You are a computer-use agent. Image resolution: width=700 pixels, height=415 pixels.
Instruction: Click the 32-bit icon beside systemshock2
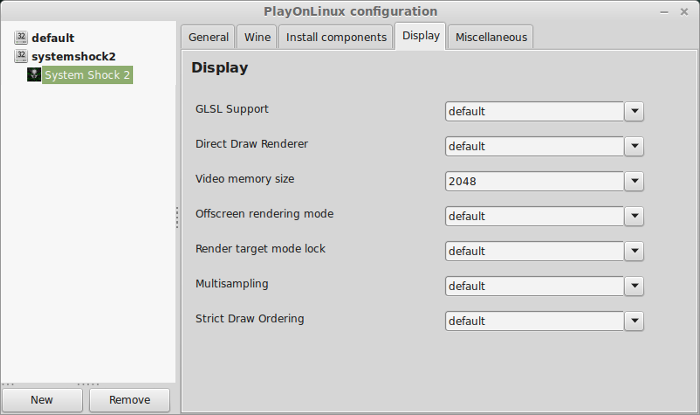point(21,56)
